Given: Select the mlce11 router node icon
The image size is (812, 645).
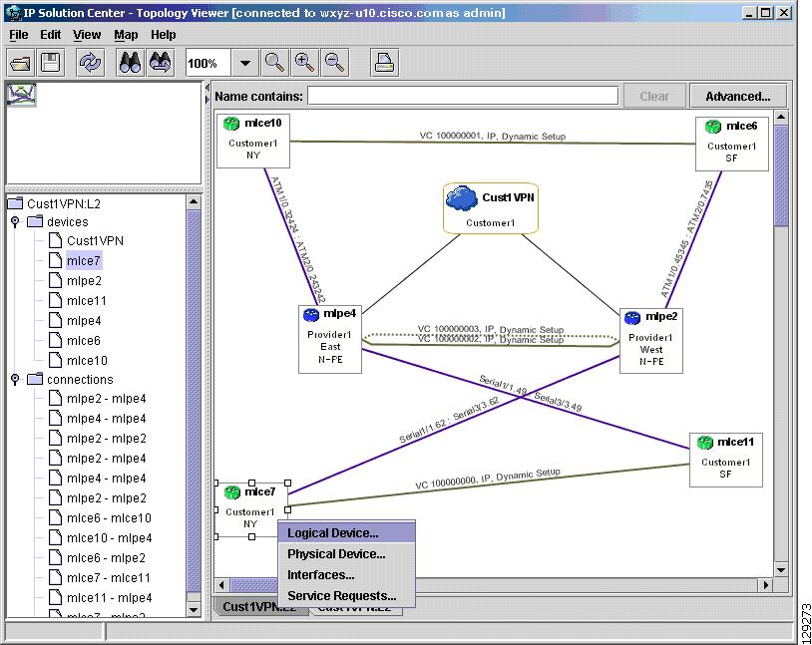Looking at the screenshot, I should pyautogui.click(x=705, y=443).
